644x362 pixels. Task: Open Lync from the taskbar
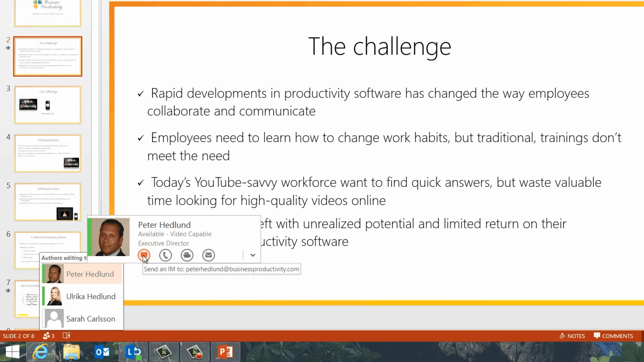tap(133, 352)
